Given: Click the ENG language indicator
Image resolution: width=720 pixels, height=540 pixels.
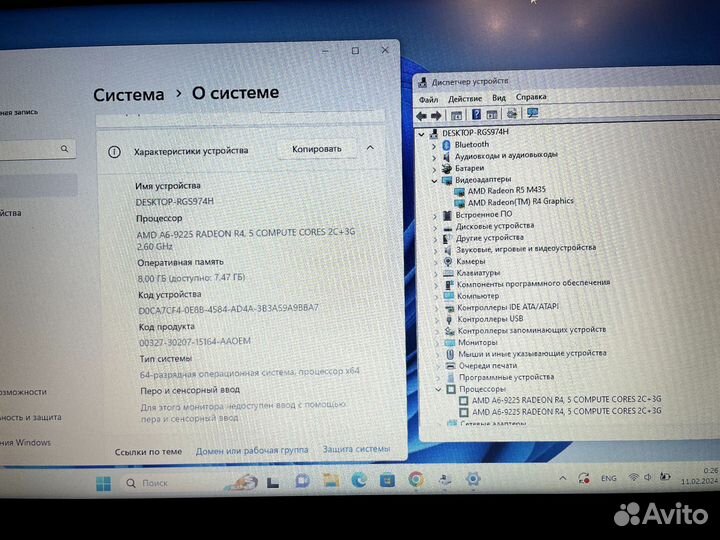Looking at the screenshot, I should pyautogui.click(x=608, y=478).
